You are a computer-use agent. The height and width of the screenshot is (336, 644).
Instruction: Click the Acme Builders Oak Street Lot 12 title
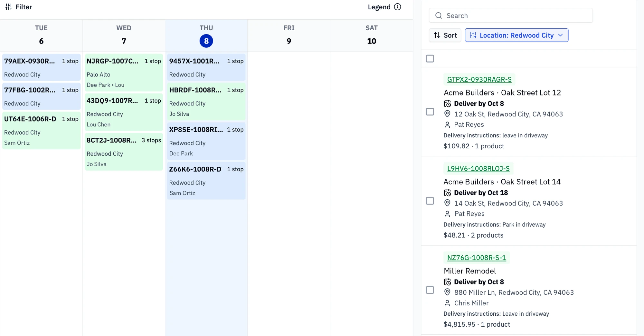pos(502,93)
